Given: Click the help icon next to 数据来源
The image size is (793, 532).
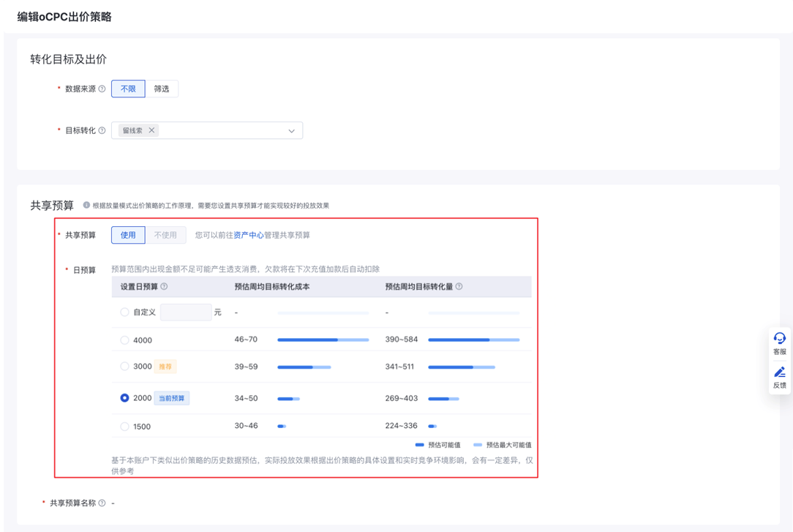Looking at the screenshot, I should (102, 89).
